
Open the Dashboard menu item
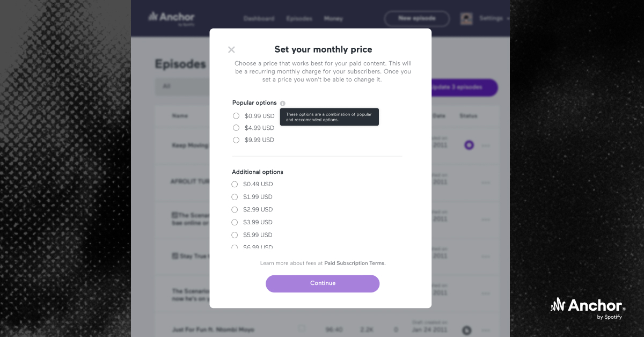[x=259, y=19]
